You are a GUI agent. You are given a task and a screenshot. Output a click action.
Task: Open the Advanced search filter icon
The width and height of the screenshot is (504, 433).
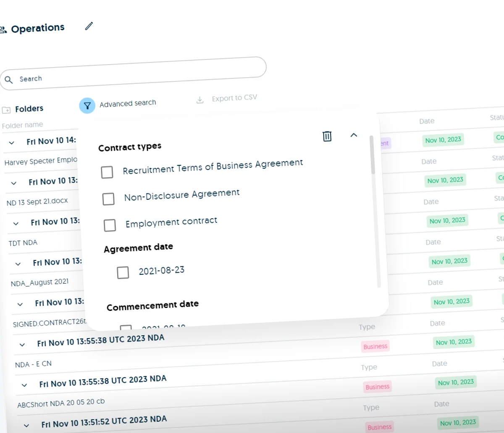(87, 105)
